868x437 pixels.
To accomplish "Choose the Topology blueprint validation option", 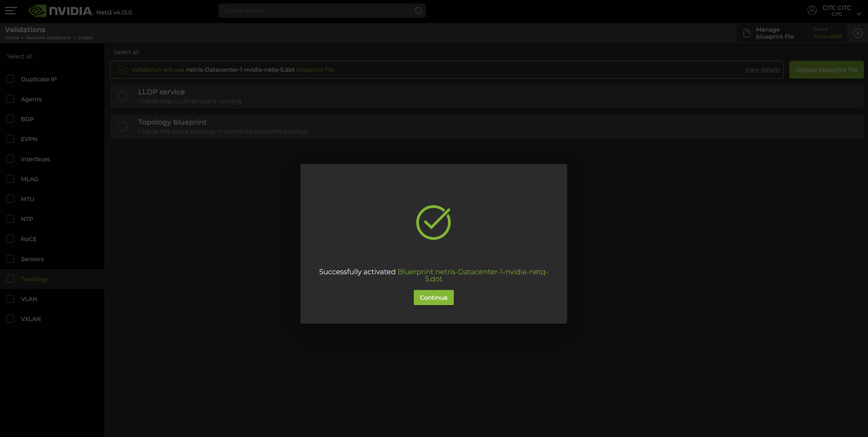I will pos(123,126).
